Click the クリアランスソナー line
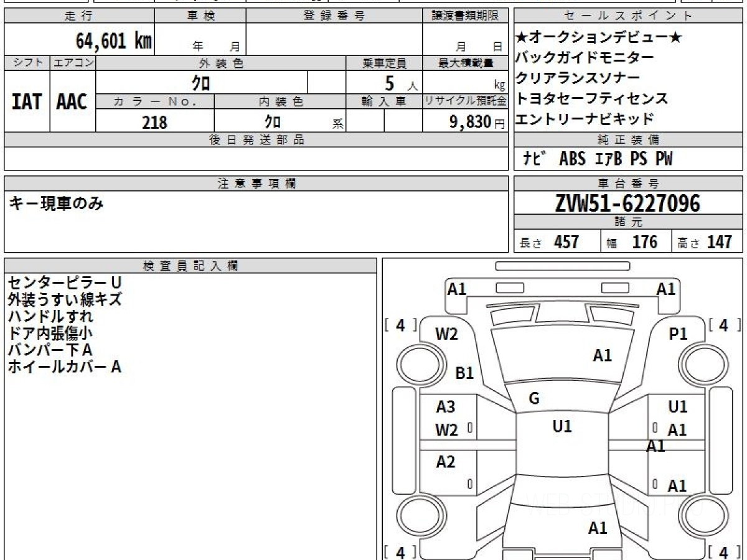This screenshot has height=560, width=747. click(577, 78)
